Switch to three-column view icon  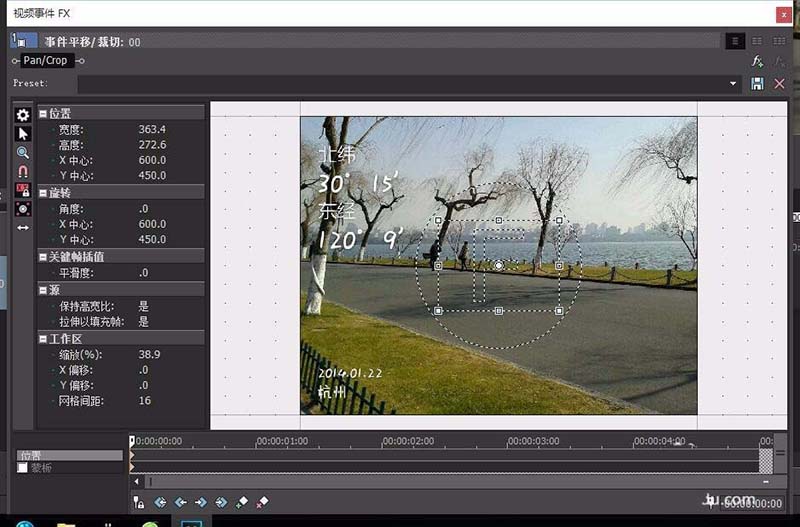point(779,41)
